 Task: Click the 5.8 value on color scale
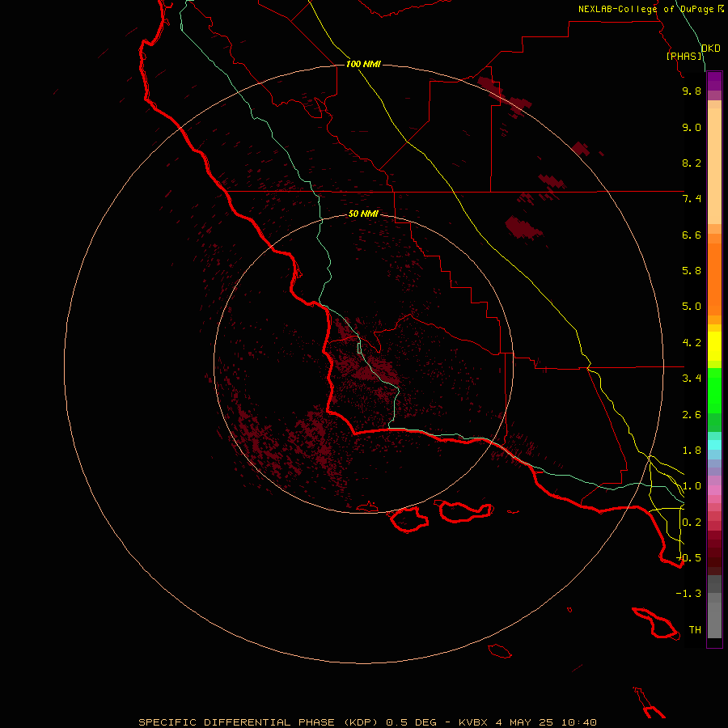[x=692, y=271]
